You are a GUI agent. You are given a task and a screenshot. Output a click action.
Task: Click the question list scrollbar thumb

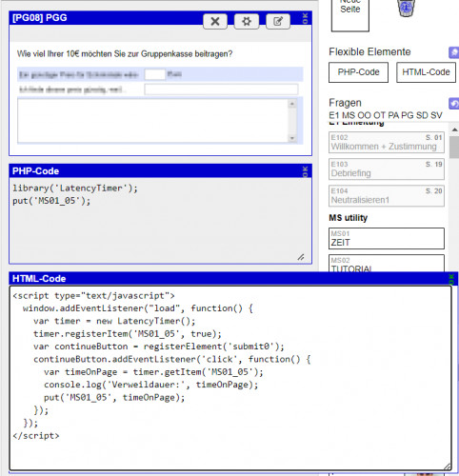pyautogui.click(x=454, y=147)
